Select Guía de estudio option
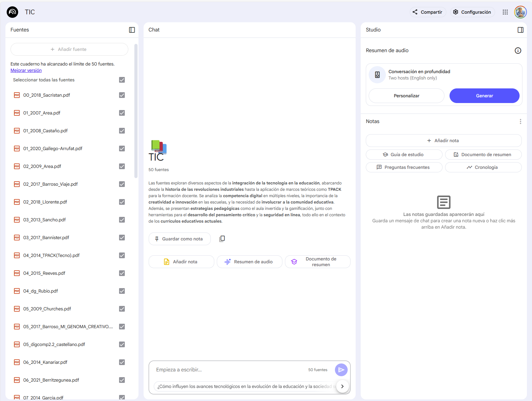 [404, 155]
